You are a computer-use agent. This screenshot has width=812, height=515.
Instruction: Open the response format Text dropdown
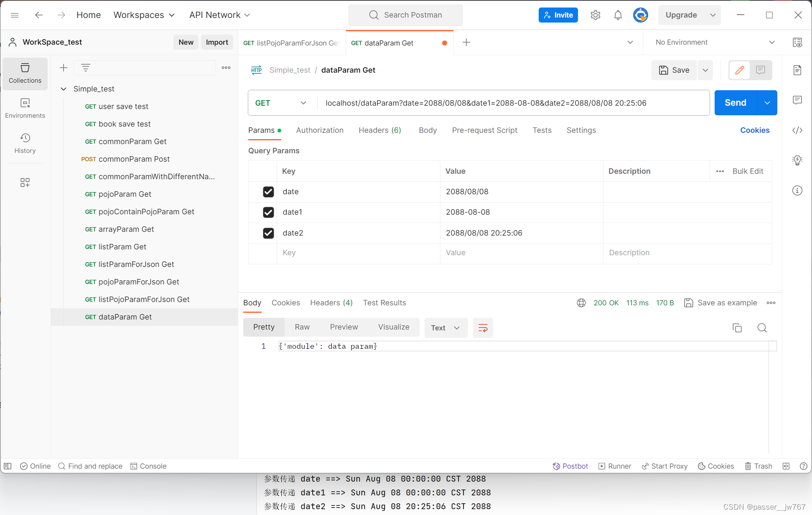click(445, 327)
